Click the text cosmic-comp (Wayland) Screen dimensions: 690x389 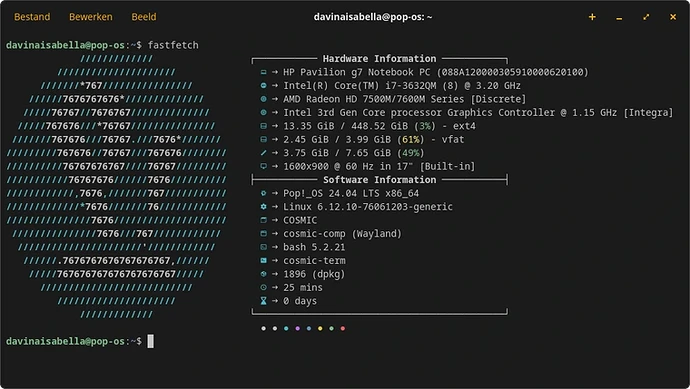coord(342,234)
